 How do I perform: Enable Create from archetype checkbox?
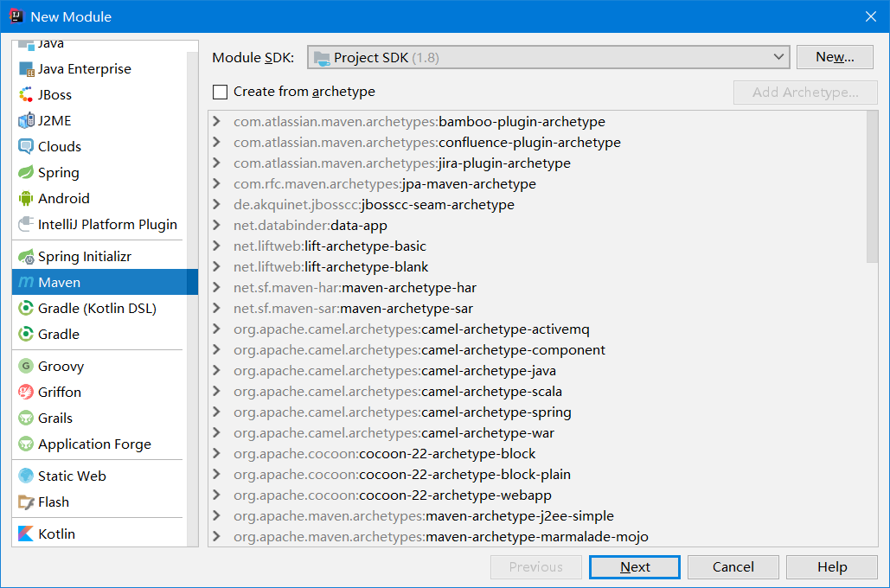221,92
